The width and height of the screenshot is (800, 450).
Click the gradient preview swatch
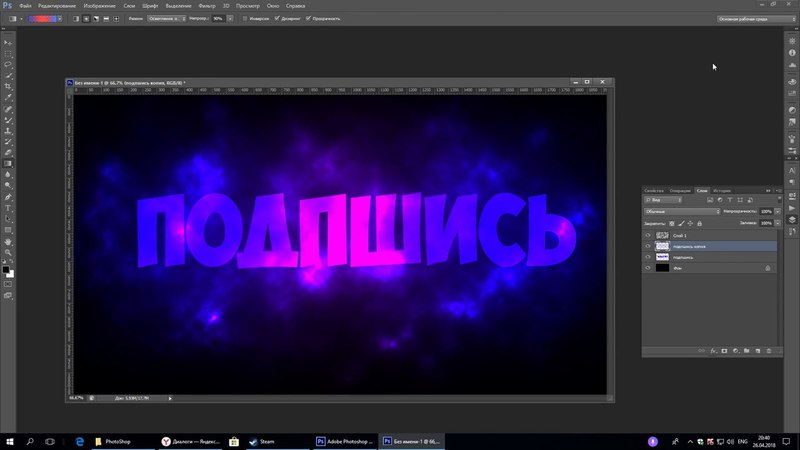44,18
